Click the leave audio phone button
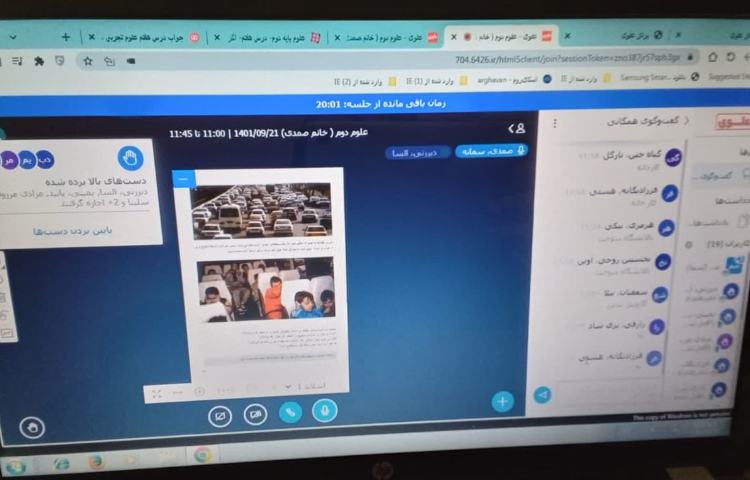Viewport: 750px width, 480px height. [290, 412]
